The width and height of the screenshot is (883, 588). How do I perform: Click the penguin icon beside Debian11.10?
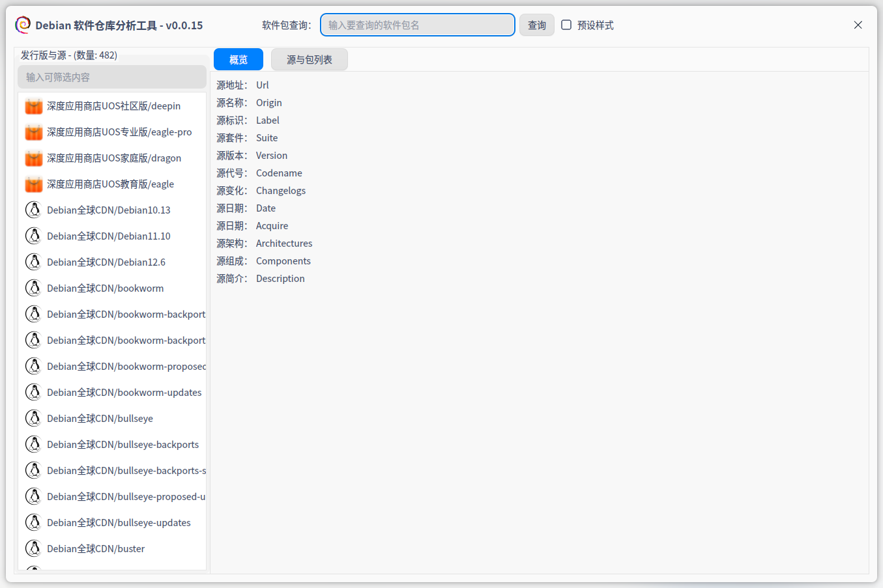coord(33,236)
